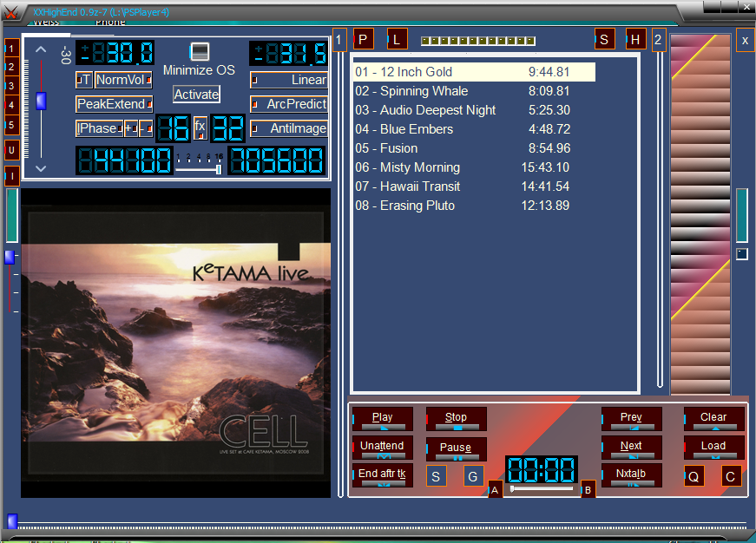This screenshot has width=756, height=543.
Task: Click the S button beside G
Action: [436, 476]
